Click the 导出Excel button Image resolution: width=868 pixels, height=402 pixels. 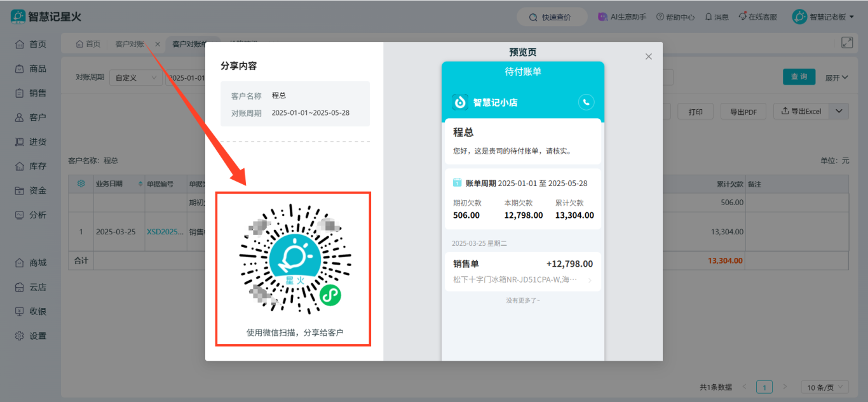pos(801,111)
